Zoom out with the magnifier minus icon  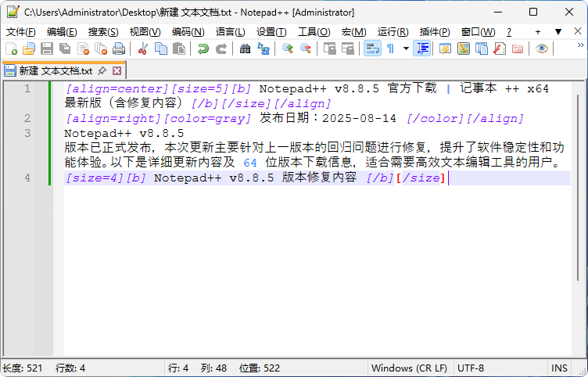pyautogui.click(x=306, y=48)
